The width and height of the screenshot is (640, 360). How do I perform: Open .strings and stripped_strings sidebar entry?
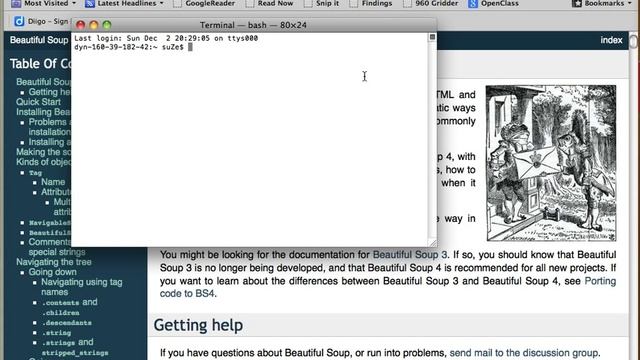(x=75, y=347)
